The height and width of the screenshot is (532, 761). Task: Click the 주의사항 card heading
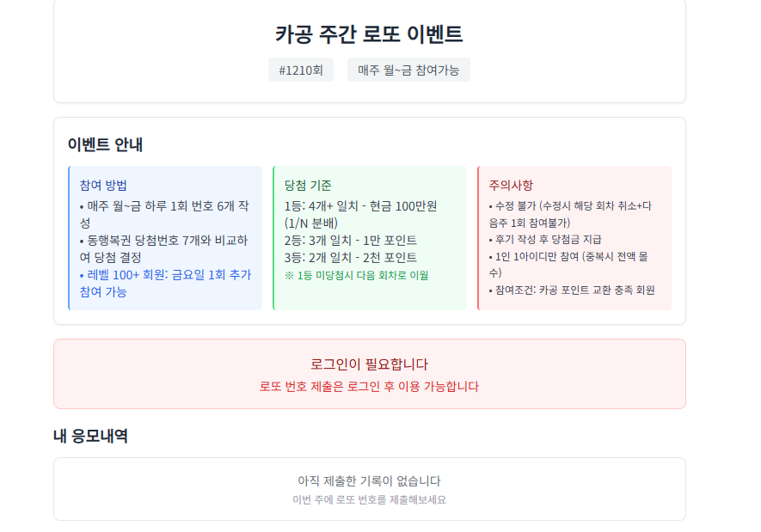click(x=511, y=185)
